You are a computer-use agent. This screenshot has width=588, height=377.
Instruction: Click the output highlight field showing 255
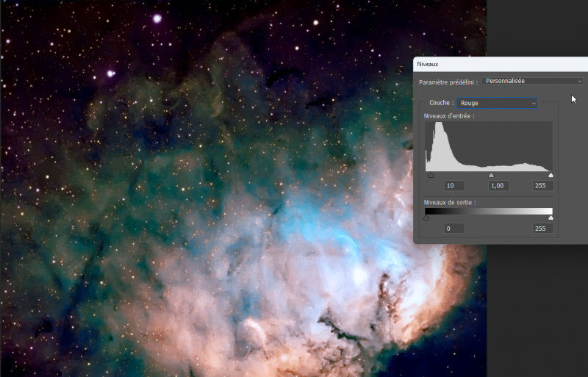click(x=543, y=229)
